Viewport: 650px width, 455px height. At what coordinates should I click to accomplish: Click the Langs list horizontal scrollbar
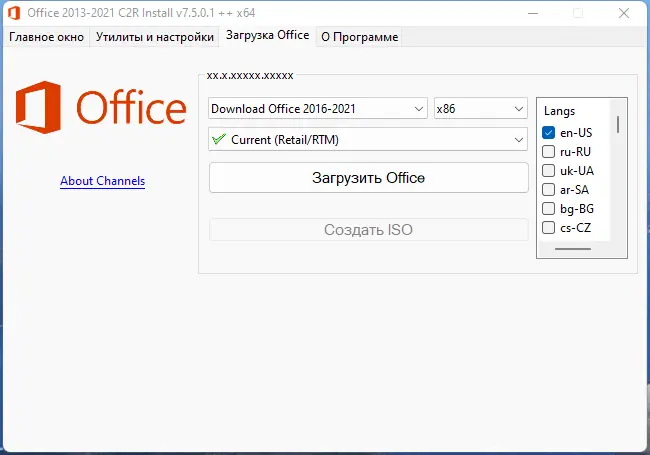click(x=573, y=249)
